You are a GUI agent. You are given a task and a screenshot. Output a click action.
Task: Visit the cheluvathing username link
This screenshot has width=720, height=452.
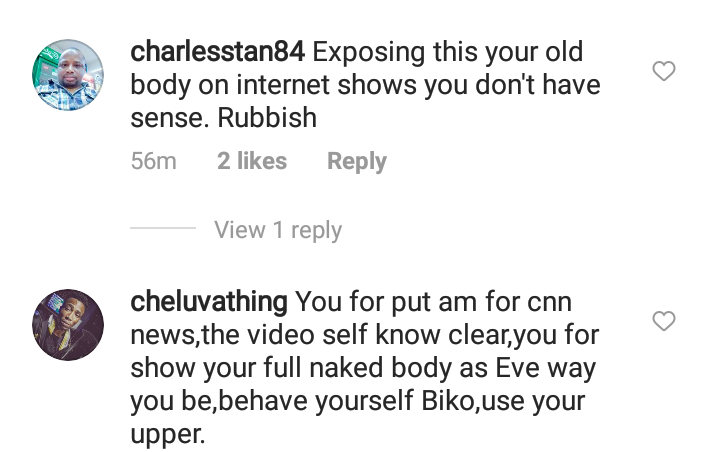[209, 302]
